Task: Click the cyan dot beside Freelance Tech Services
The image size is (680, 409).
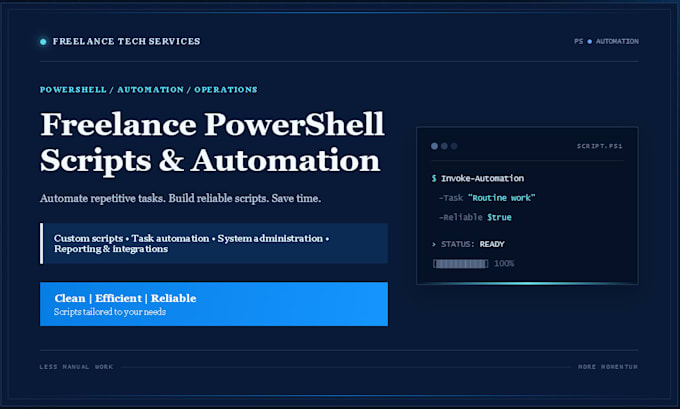Action: click(43, 42)
